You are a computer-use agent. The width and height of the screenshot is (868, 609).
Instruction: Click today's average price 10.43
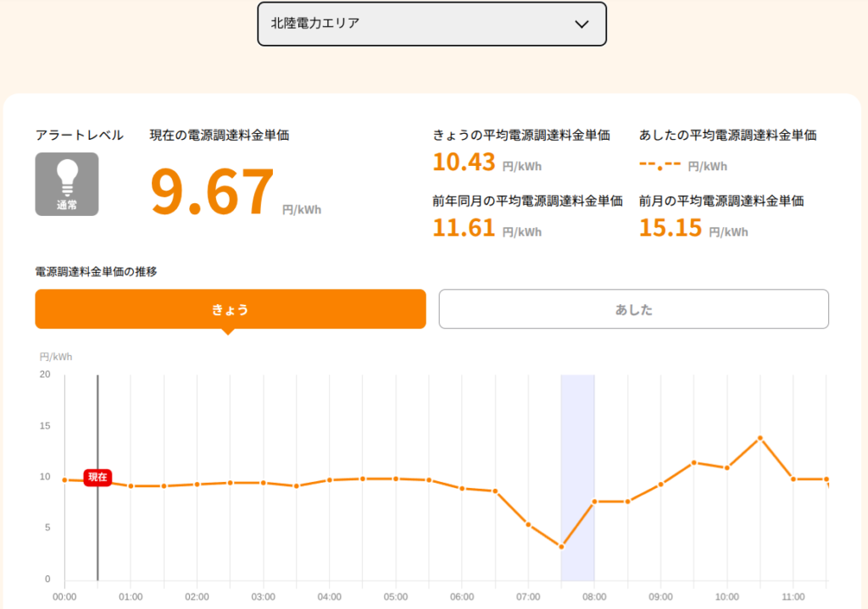pos(464,162)
